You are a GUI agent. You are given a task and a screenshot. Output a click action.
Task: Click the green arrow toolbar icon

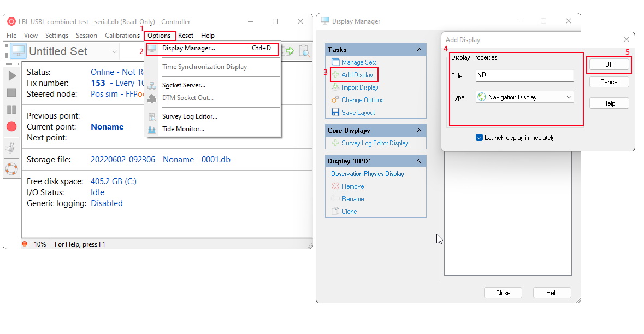(x=290, y=51)
